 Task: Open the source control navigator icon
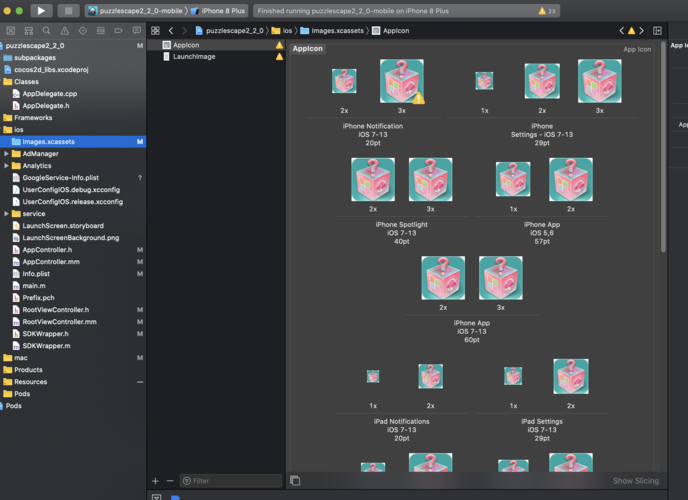tap(29, 30)
